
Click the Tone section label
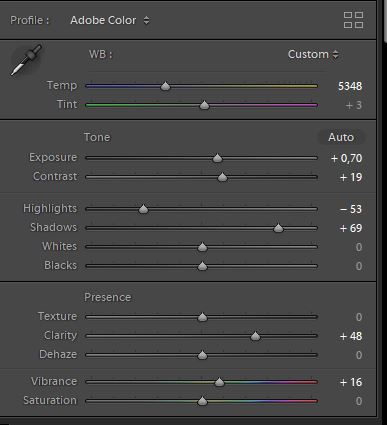coord(97,137)
